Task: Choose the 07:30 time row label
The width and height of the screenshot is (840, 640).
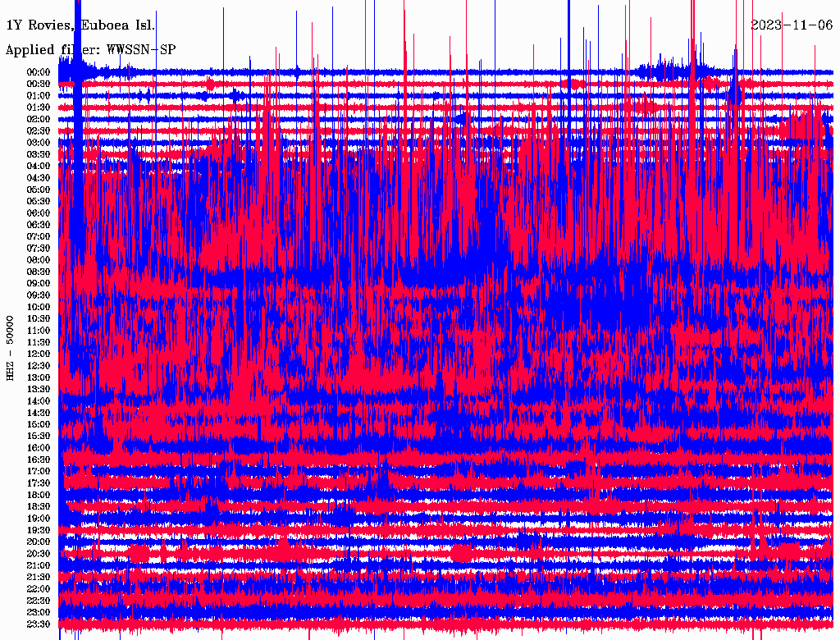Action: pyautogui.click(x=39, y=249)
